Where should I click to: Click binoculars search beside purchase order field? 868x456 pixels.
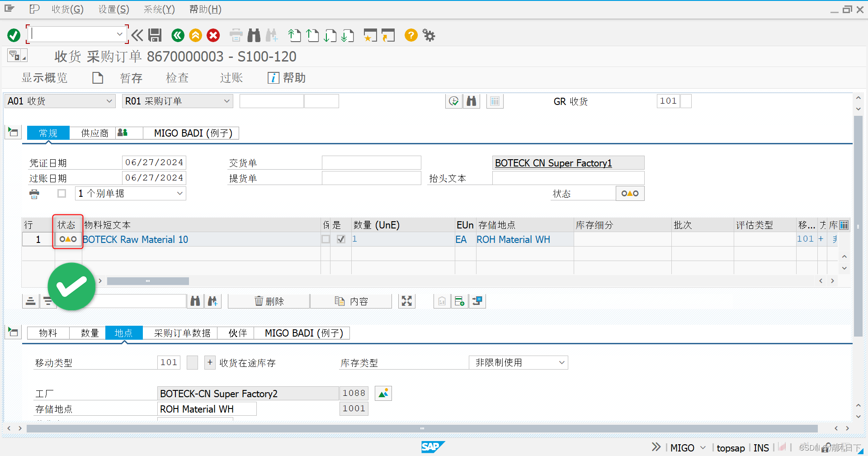click(472, 101)
